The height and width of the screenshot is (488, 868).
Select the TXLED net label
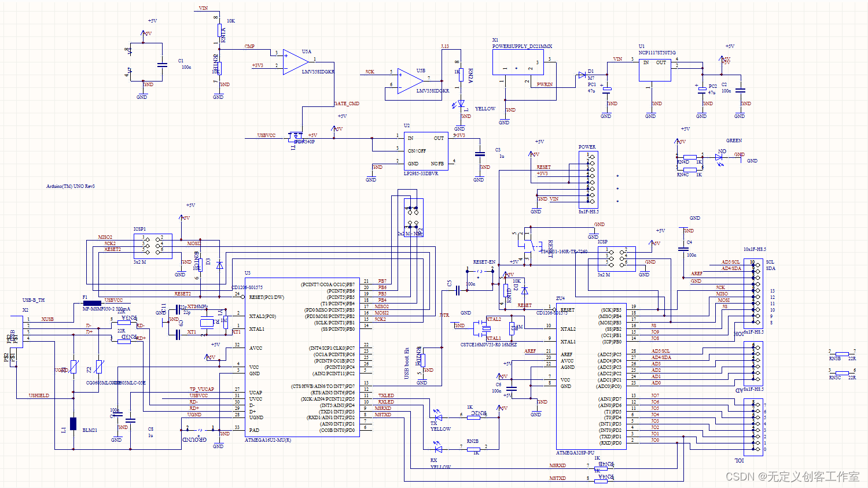point(386,395)
